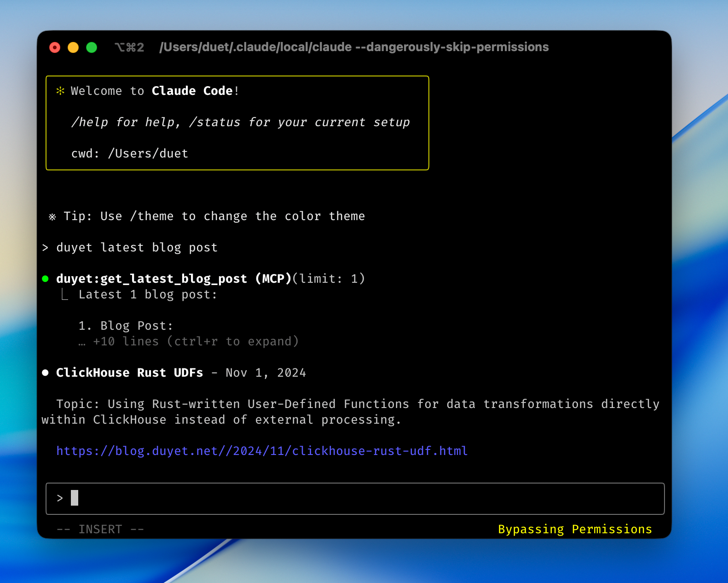Click the Bypassing Permissions status label
This screenshot has height=583, width=728.
click(575, 529)
